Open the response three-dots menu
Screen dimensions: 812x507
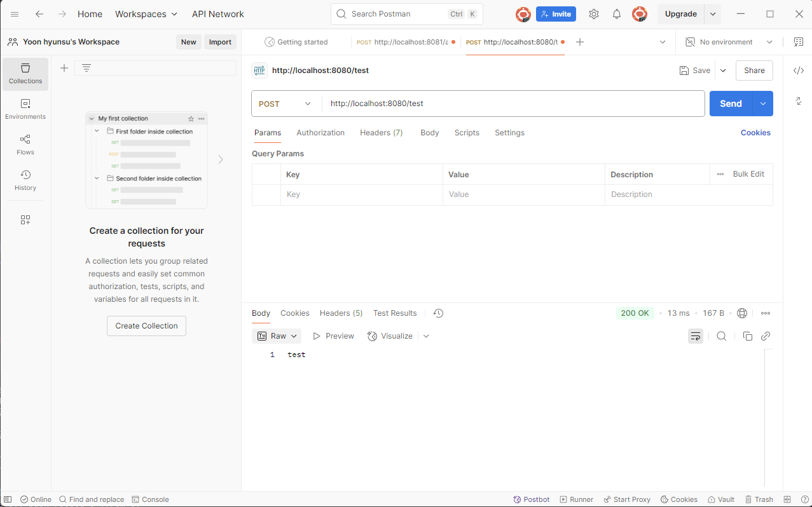[x=766, y=313]
